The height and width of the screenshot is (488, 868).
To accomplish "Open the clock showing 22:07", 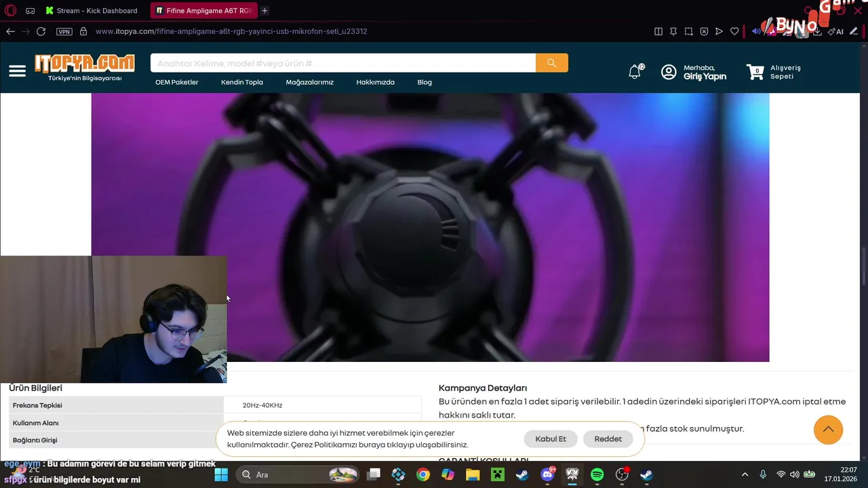I will point(841,474).
